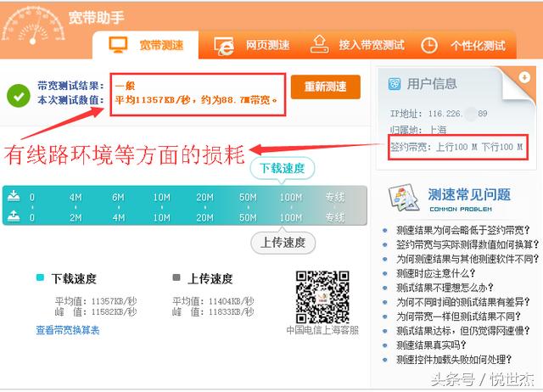Screen dimensions: 543x392
Task: Open question 测速结果为何会略低于签约带宽?
Action: (463, 230)
